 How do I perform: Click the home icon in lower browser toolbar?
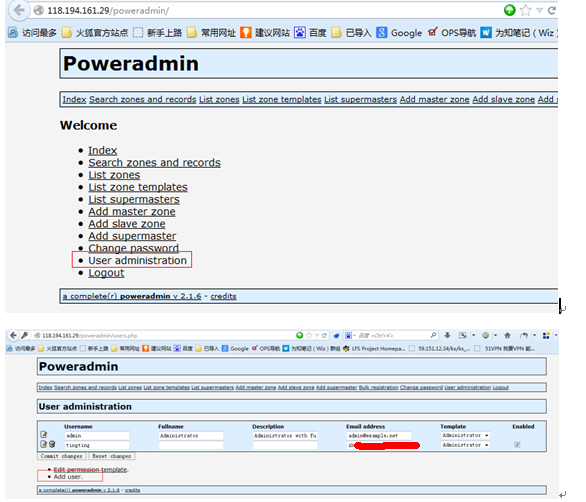507,335
